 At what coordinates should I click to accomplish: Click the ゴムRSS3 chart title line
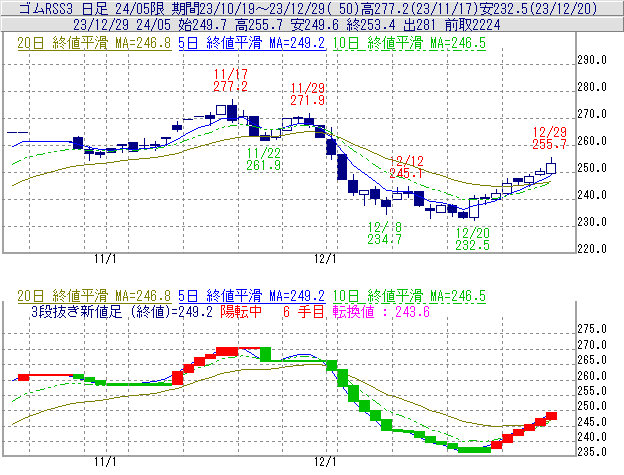coord(307,8)
